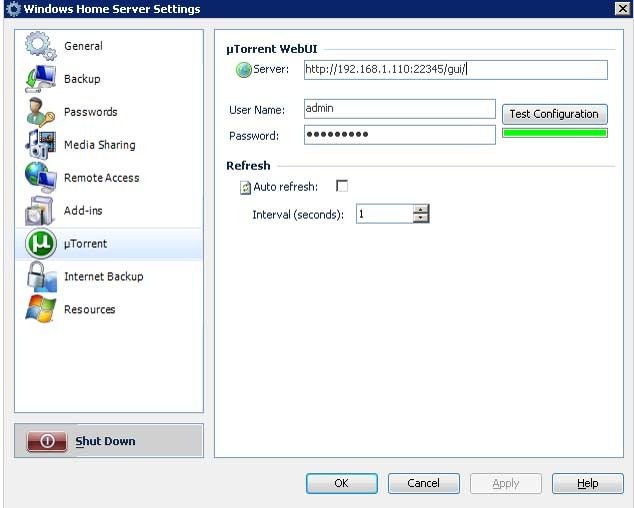Select the µTorrent entry label
Image resolution: width=634 pixels, height=508 pixels.
pos(85,243)
